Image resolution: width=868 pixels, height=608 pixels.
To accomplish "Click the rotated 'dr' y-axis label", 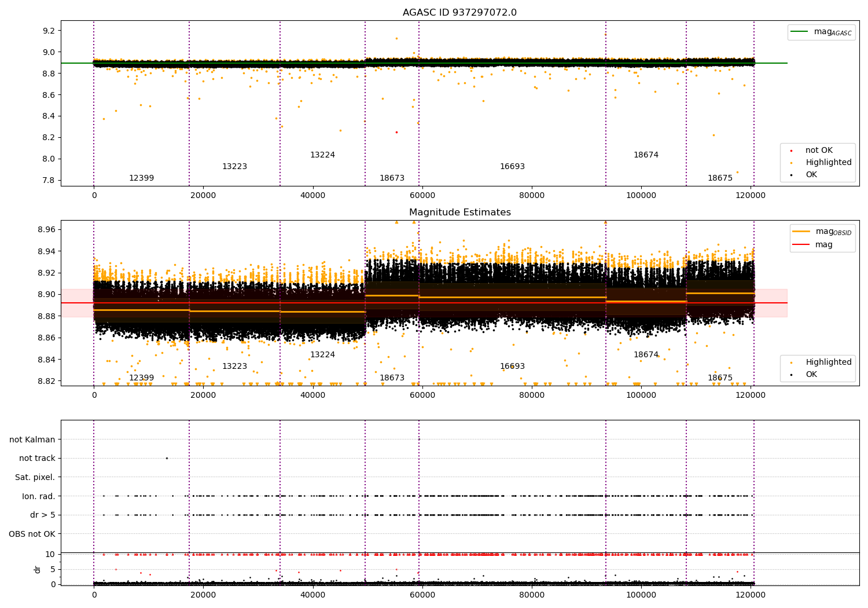I will (38, 569).
